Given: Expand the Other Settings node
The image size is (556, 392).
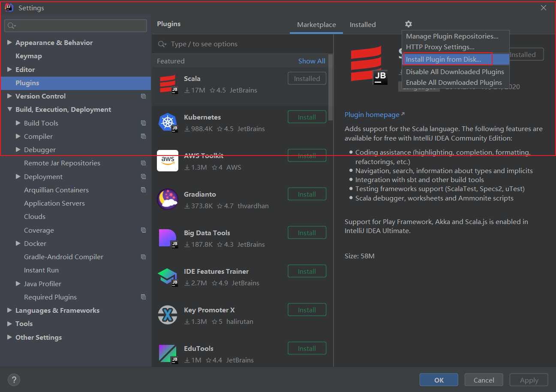Looking at the screenshot, I should (x=9, y=337).
